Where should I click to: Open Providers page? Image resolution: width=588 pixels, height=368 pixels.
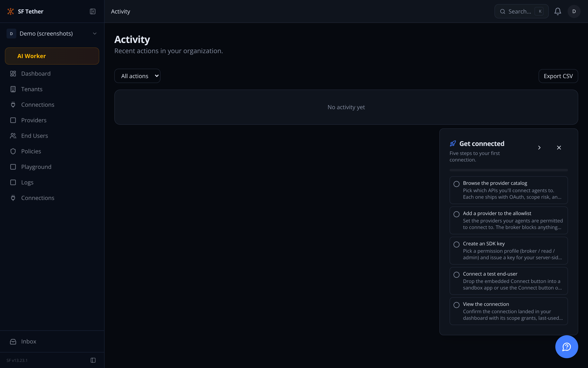[52, 120]
